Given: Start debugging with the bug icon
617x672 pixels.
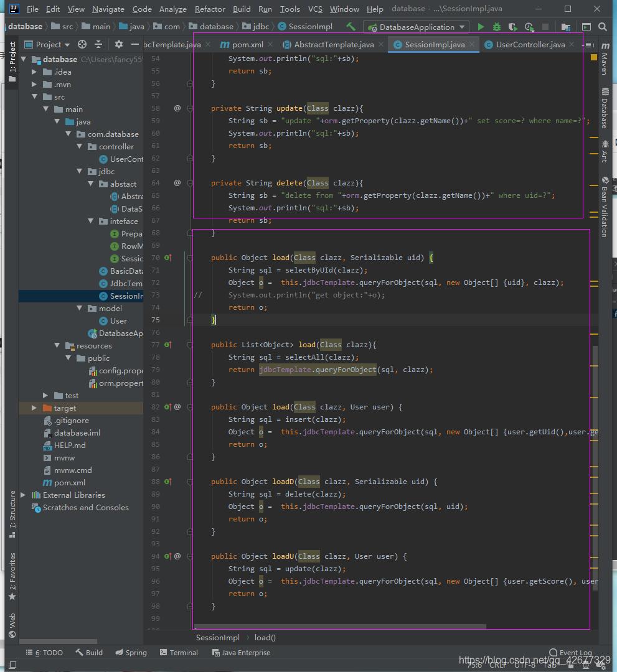Looking at the screenshot, I should [x=496, y=27].
